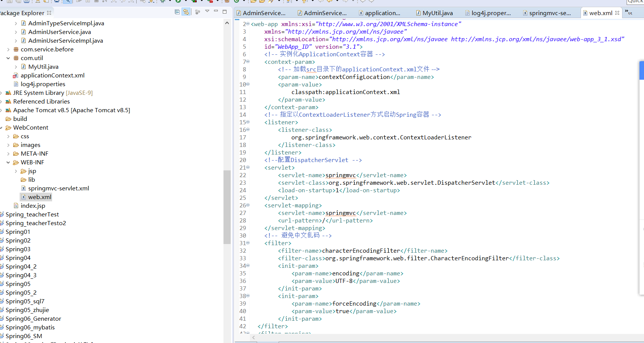Switch to the log4j.proper... editor tab

tap(488, 13)
